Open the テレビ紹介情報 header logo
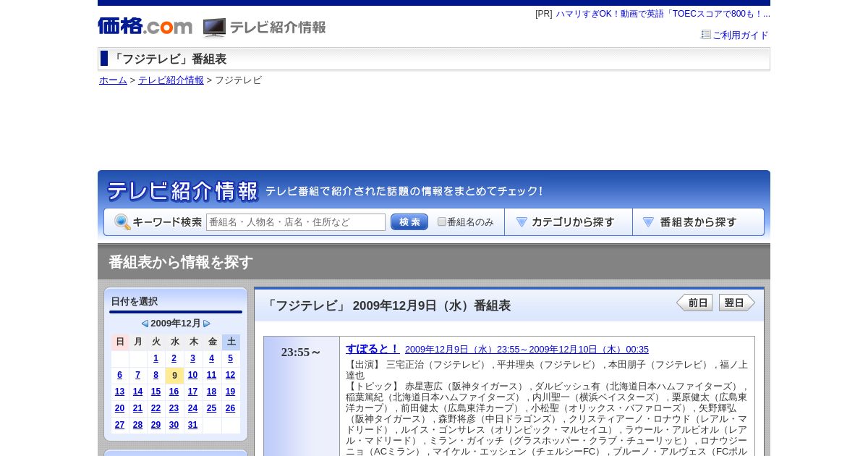The height and width of the screenshot is (456, 868). [265, 28]
